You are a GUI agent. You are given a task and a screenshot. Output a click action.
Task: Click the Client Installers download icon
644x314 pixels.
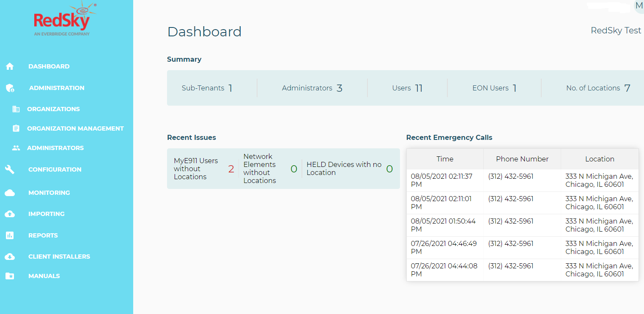[x=10, y=257]
